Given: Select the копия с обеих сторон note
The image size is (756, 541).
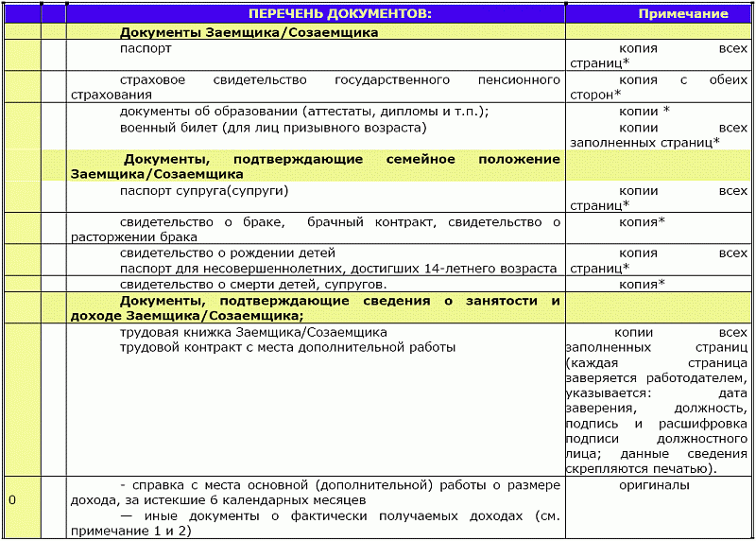Looking at the screenshot, I should point(659,87).
